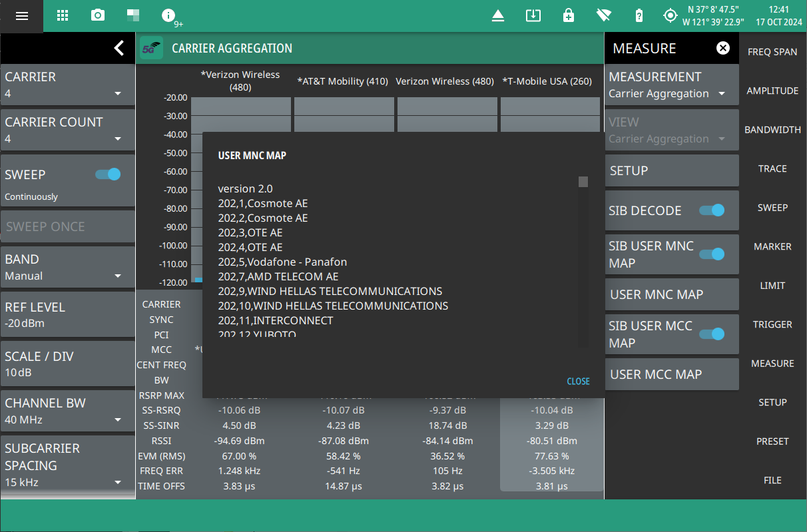The height and width of the screenshot is (532, 807).
Task: Take a screenshot with camera icon
Action: pos(98,16)
